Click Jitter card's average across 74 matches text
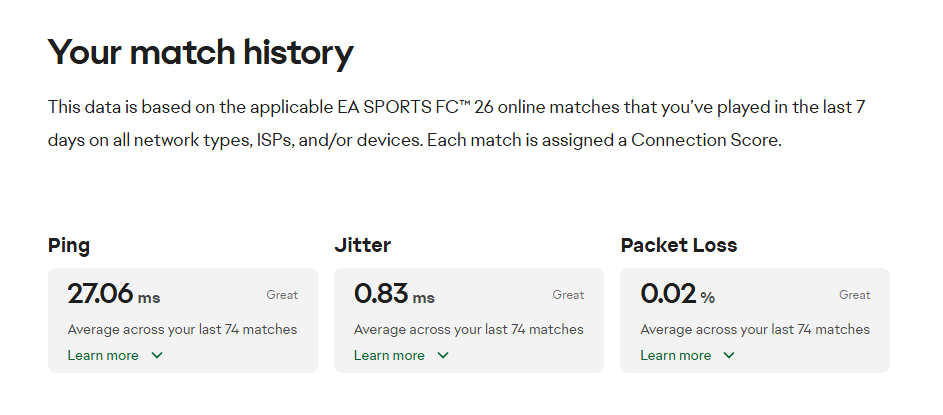The image size is (943, 415). [468, 329]
